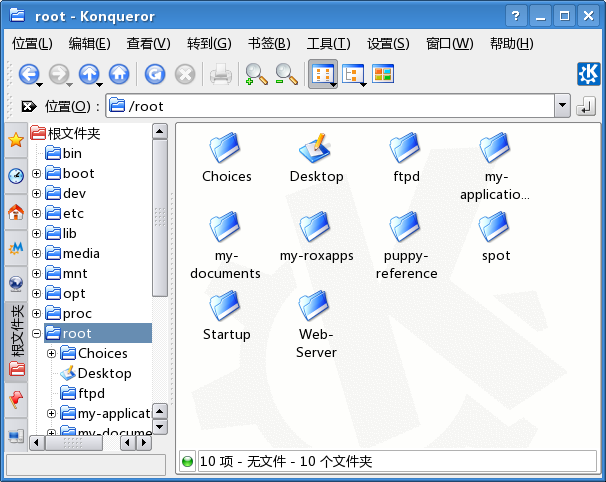Open the 编辑(E) menu
The width and height of the screenshot is (606, 482).
[x=89, y=44]
